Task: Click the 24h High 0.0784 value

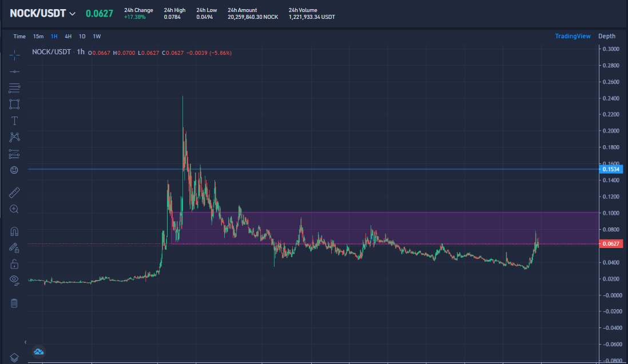Action: tap(172, 17)
